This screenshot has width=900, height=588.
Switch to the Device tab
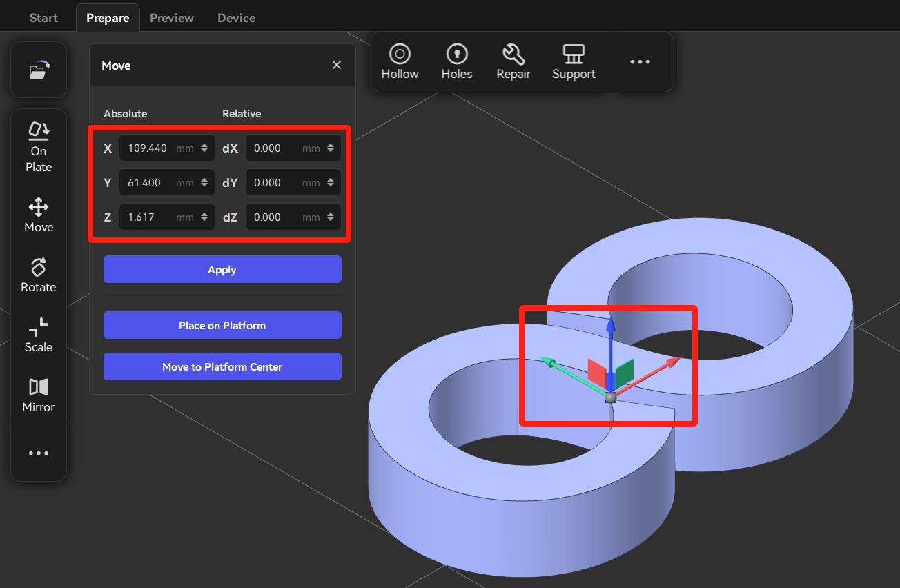point(236,18)
